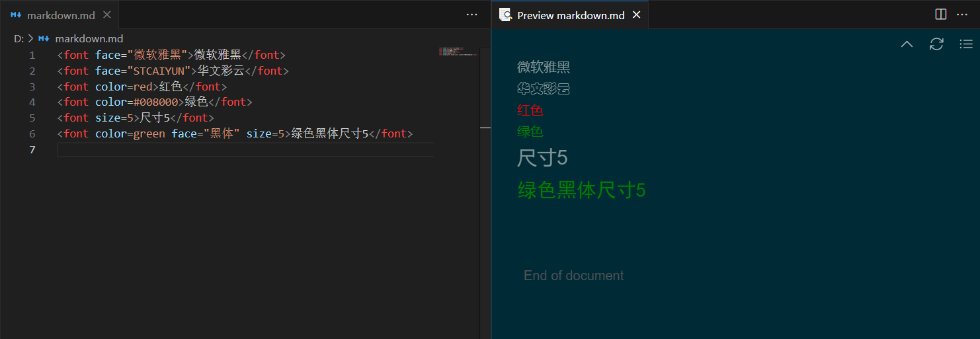
Task: Click the "End of document" text
Action: 573,276
